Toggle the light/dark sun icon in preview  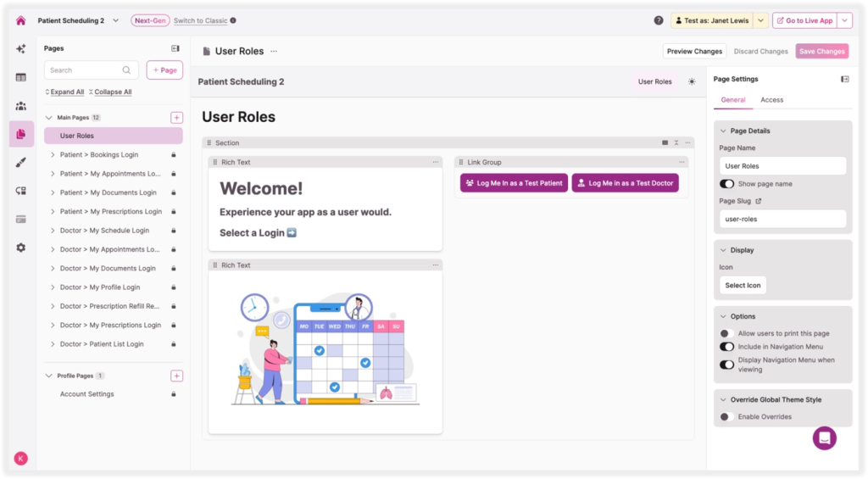(x=692, y=81)
